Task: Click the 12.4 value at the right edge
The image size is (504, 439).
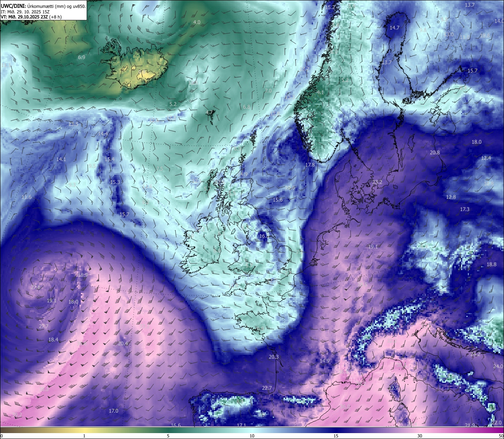Action: [486, 158]
